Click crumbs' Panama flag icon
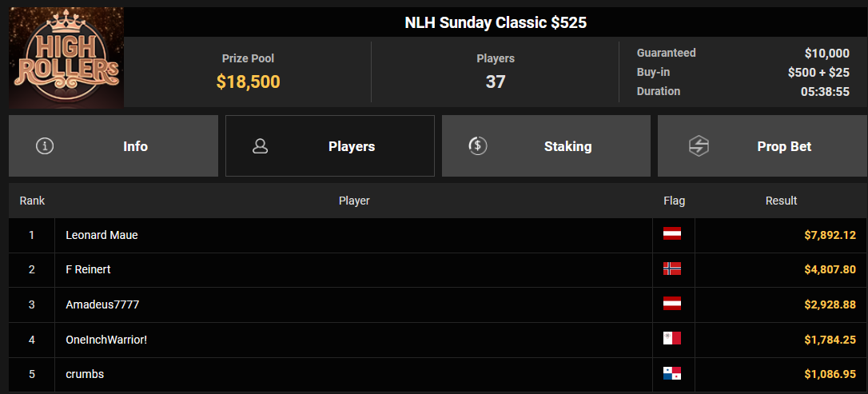Viewport: 868px width, 394px height. [672, 373]
